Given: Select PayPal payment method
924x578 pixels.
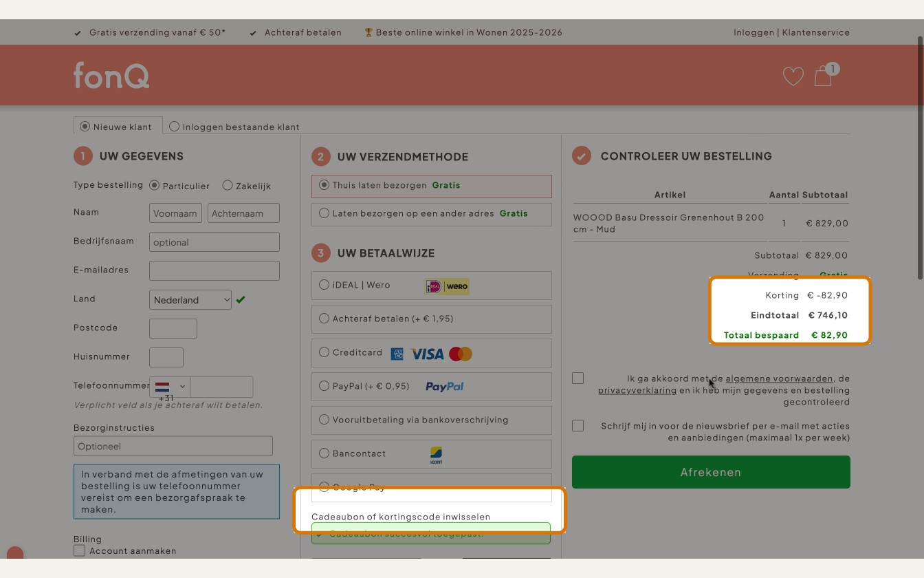Looking at the screenshot, I should tap(324, 386).
